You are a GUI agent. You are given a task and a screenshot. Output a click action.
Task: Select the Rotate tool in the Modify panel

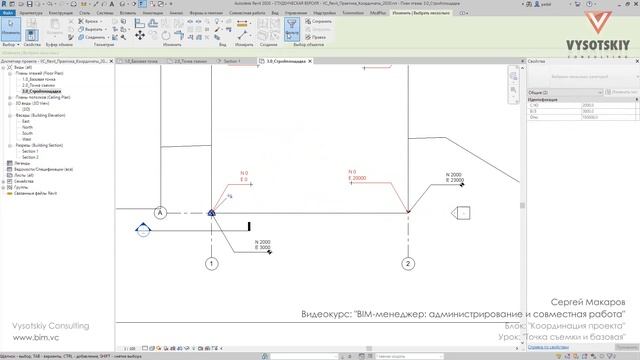tap(165, 36)
